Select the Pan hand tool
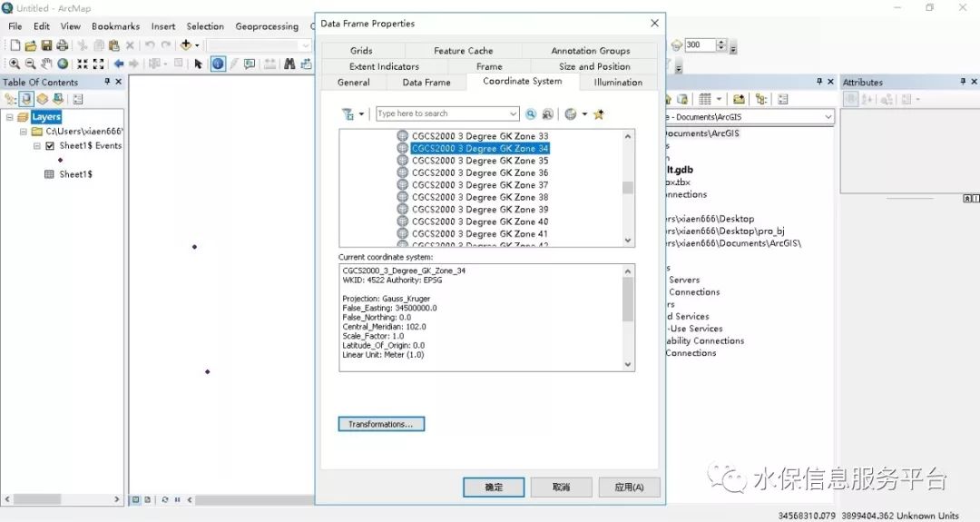 tap(46, 64)
